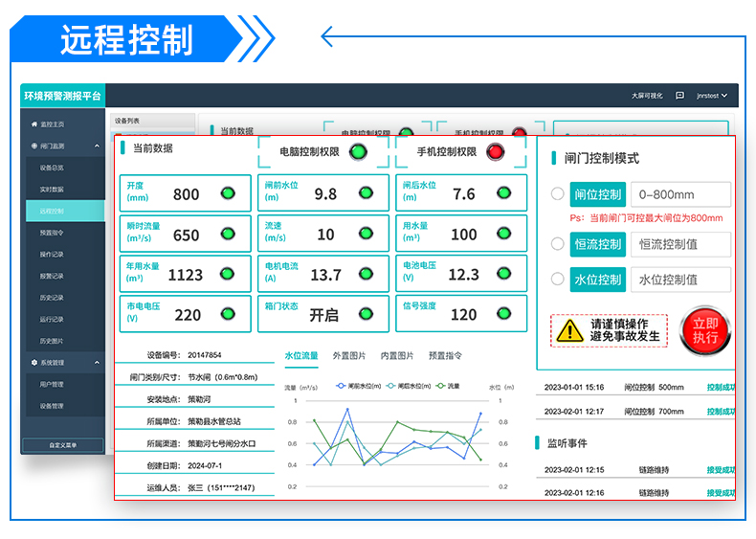The width and height of the screenshot is (756, 539).
Task: Select the 闸位控制 radio button
Action: (x=557, y=194)
